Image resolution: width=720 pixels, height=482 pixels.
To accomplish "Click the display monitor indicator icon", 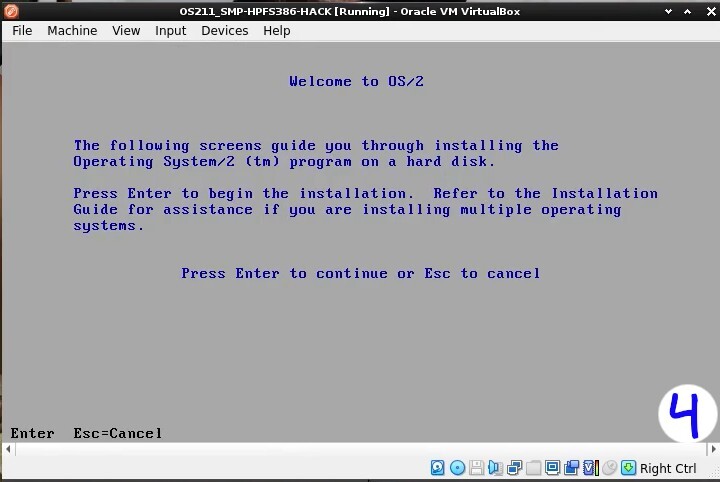I will (552, 468).
